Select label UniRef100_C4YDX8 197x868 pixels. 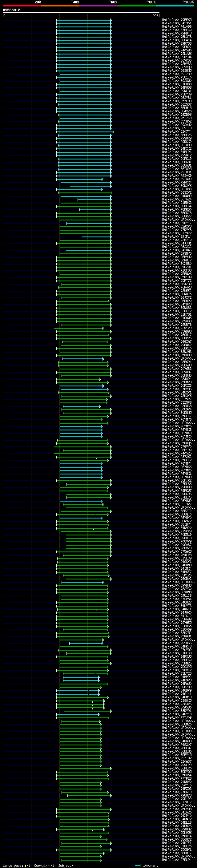[176, 304]
